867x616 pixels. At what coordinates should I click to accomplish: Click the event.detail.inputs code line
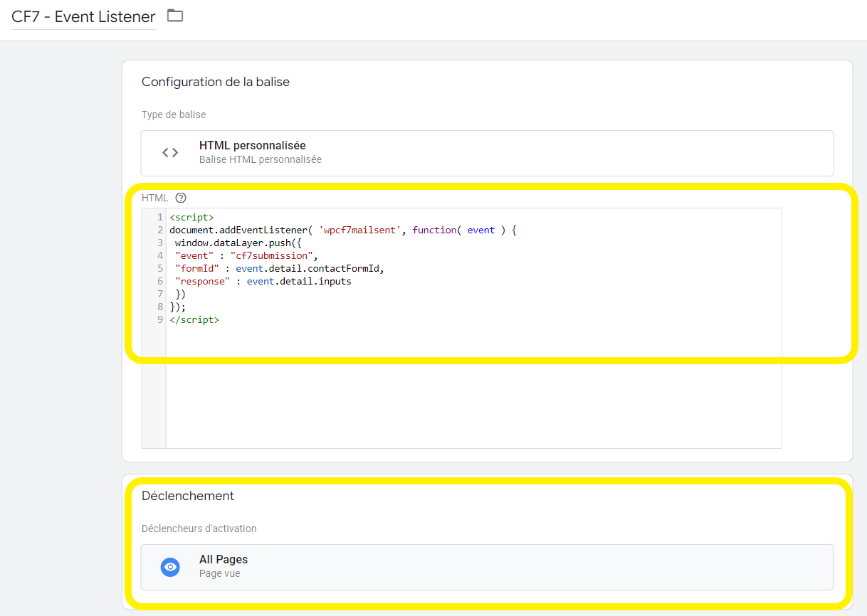click(x=299, y=282)
